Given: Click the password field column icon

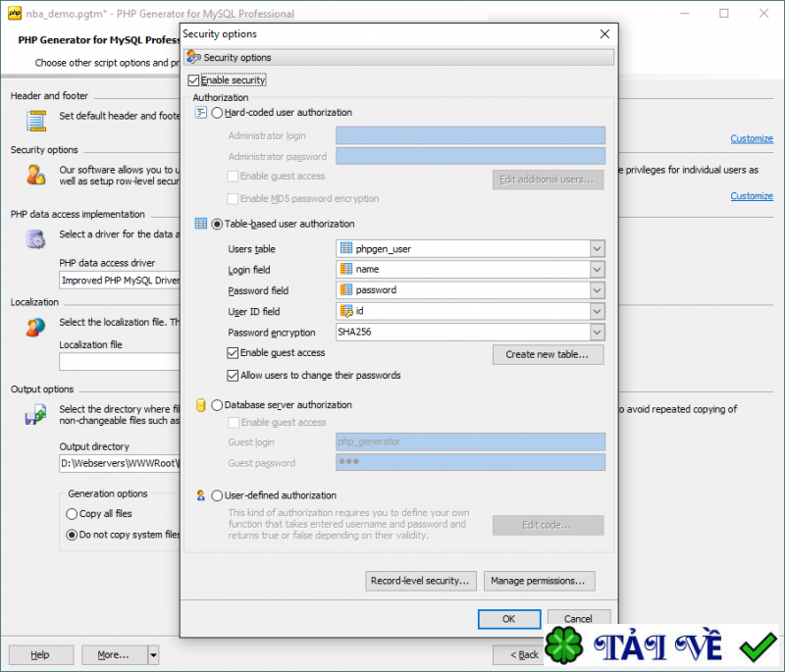Looking at the screenshot, I should 346,289.
